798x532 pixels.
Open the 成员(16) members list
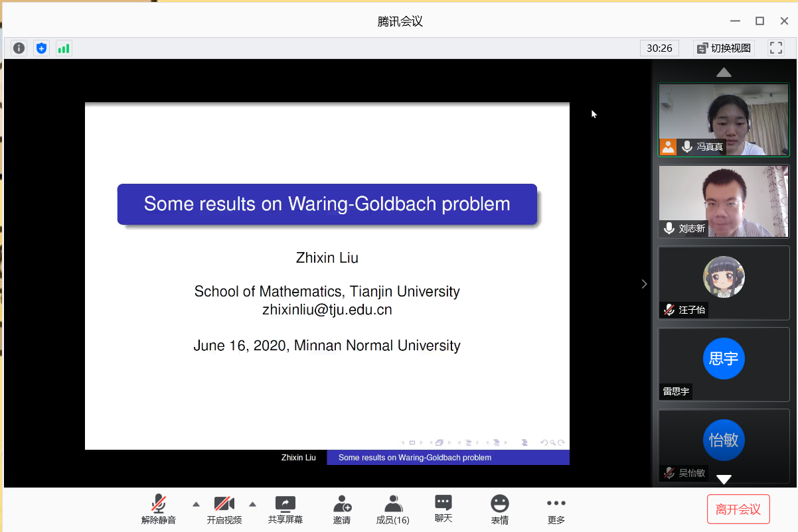pos(392,509)
